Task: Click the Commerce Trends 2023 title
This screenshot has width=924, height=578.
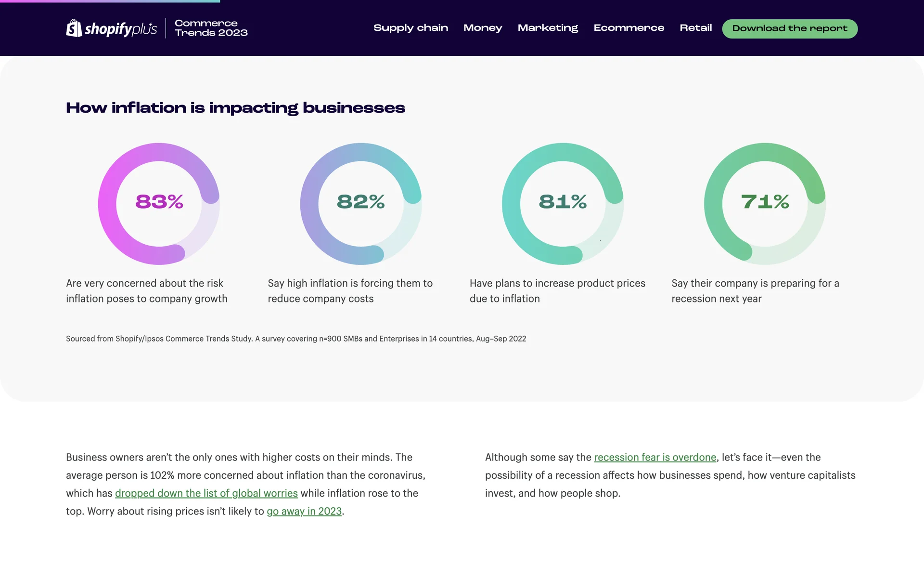Action: (x=211, y=28)
